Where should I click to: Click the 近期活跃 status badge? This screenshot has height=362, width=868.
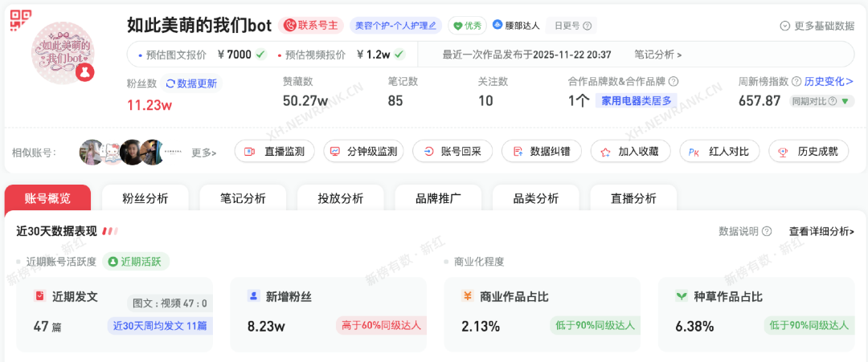[x=136, y=262]
